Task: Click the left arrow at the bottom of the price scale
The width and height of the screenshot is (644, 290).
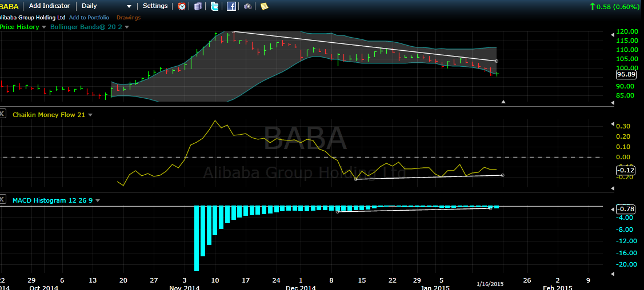Action: tap(613, 103)
